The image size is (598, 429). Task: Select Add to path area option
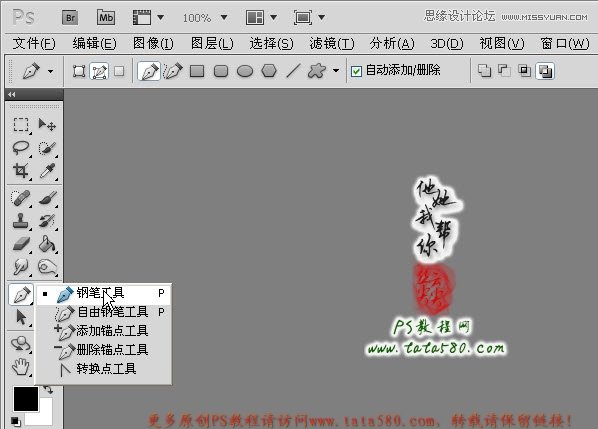[x=484, y=71]
